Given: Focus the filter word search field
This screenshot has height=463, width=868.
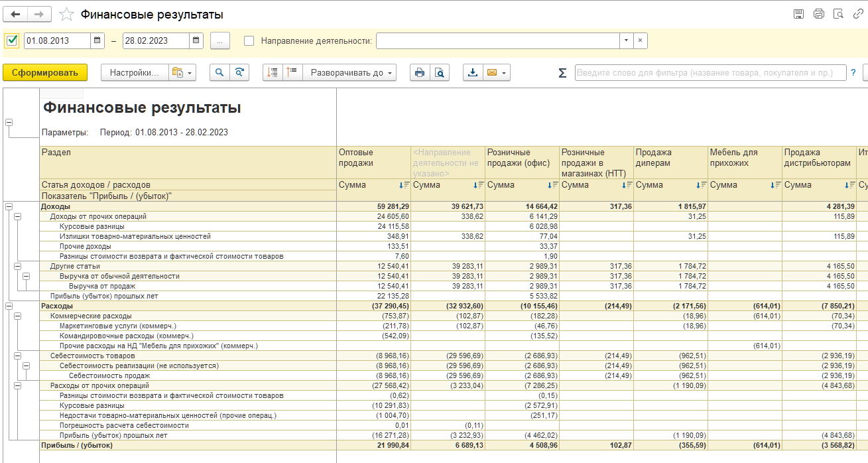Looking at the screenshot, I should click(x=710, y=73).
